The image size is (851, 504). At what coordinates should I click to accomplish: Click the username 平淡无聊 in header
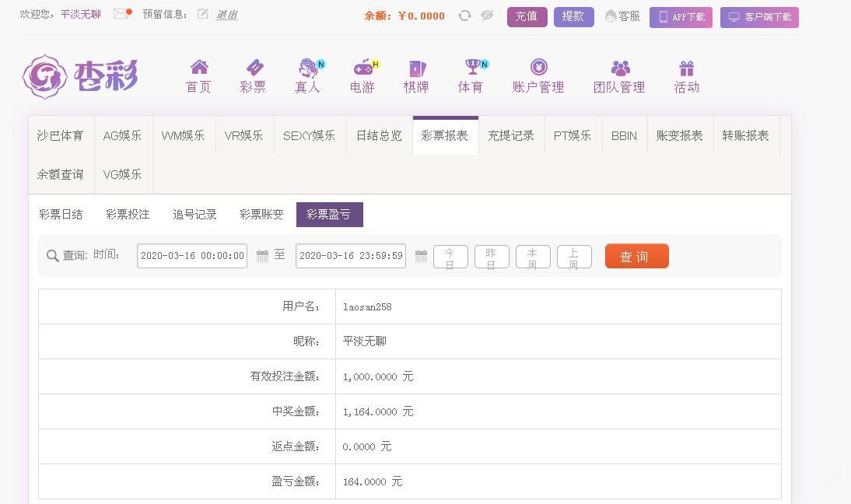click(x=80, y=14)
